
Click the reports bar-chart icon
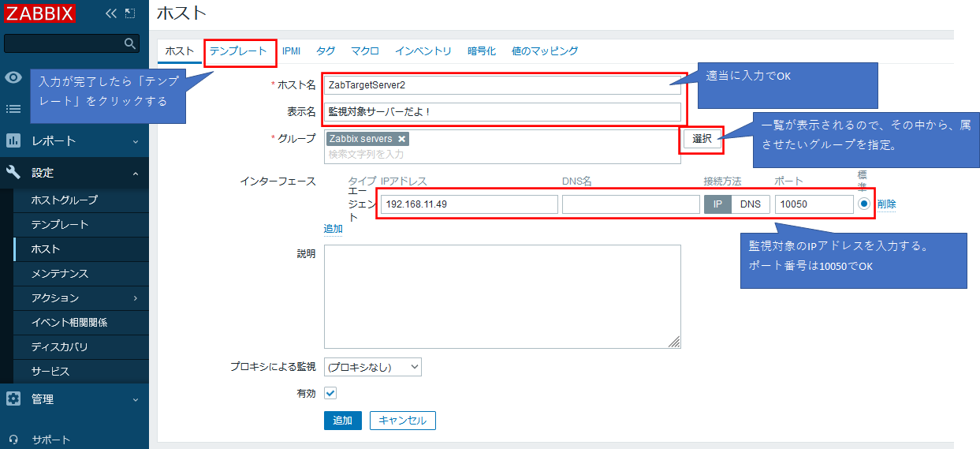click(x=13, y=140)
